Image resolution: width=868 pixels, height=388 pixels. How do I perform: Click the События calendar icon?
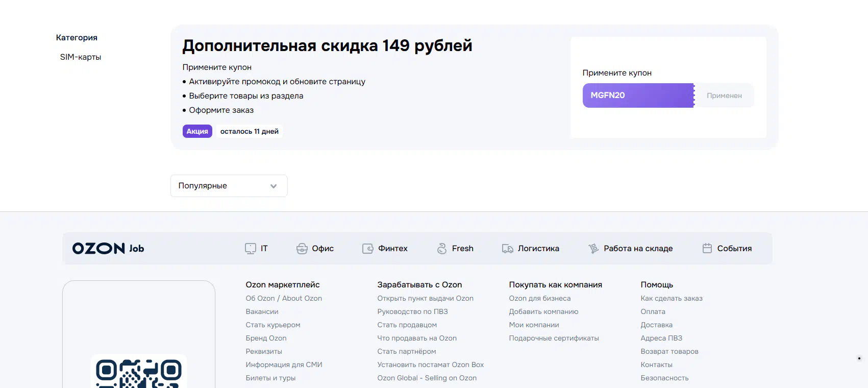click(x=707, y=249)
